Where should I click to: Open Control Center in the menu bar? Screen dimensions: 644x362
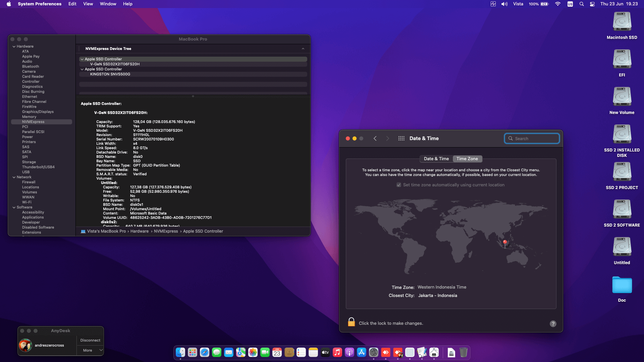[x=592, y=4]
